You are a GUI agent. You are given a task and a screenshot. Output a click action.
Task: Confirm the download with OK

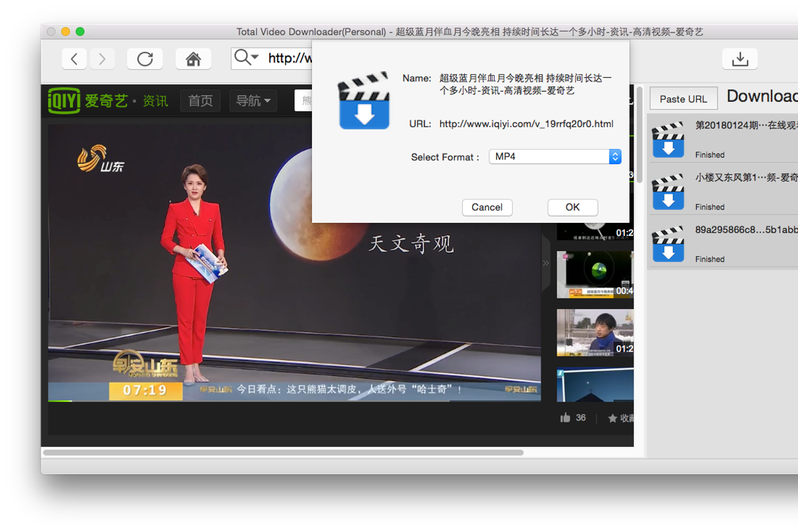click(x=573, y=207)
